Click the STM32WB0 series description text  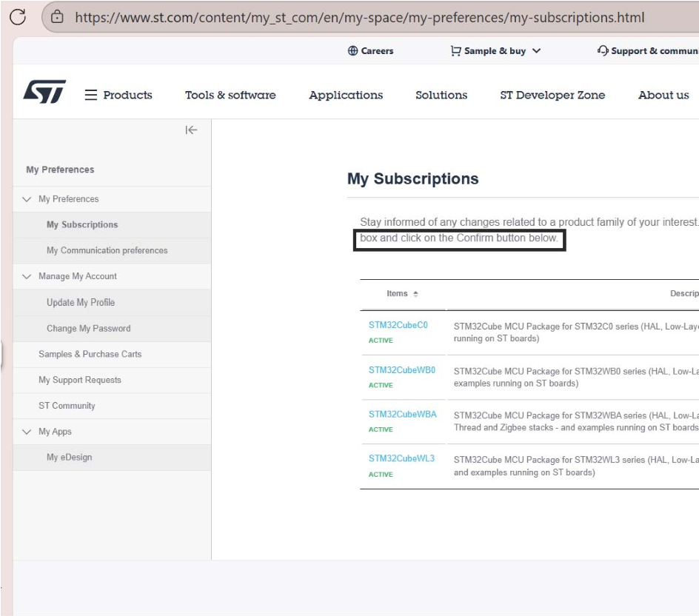coord(576,378)
